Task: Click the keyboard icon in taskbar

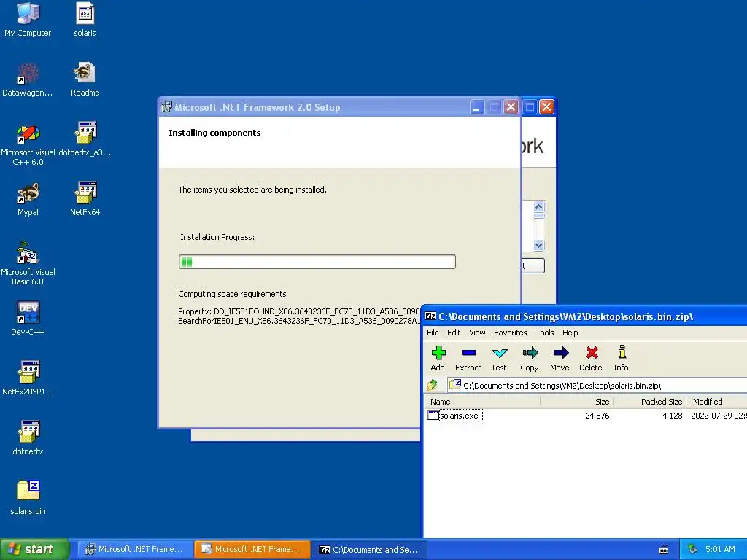Action: click(664, 550)
